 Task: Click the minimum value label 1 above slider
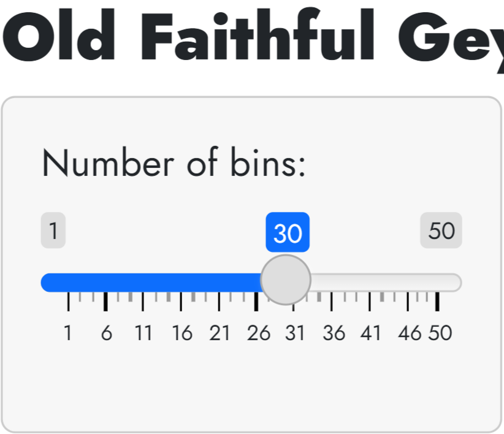tap(53, 231)
